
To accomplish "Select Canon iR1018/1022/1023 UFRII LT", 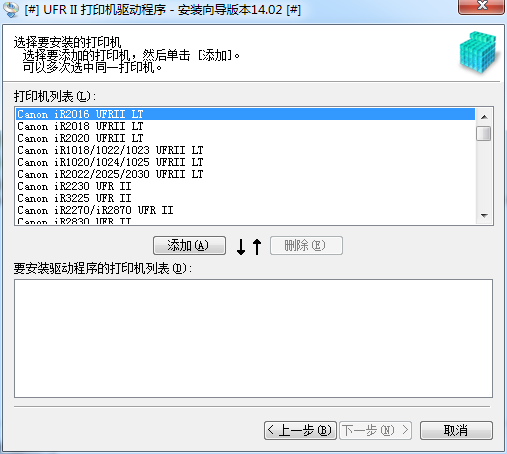I will (x=246, y=150).
